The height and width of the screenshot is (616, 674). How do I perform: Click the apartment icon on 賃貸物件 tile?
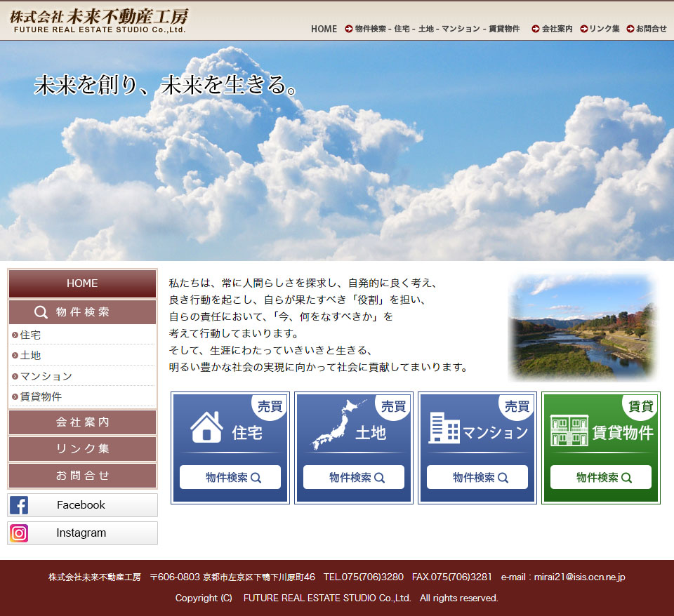click(569, 430)
